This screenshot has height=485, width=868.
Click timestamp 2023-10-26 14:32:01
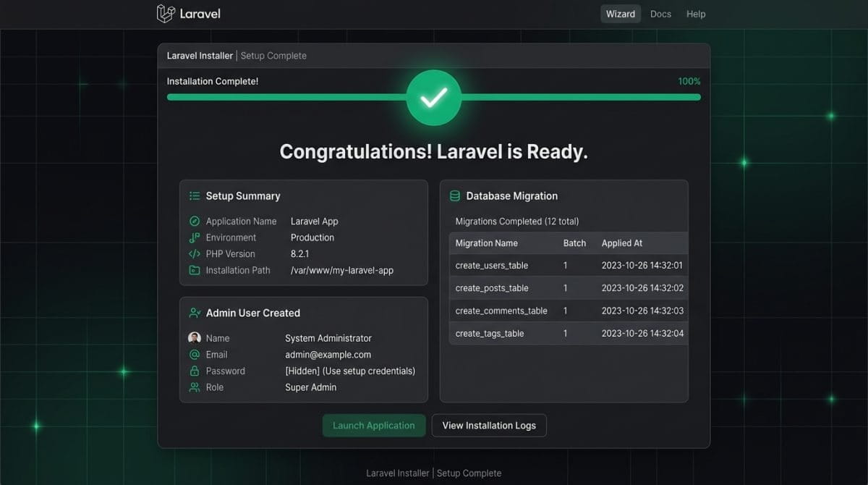pos(642,266)
